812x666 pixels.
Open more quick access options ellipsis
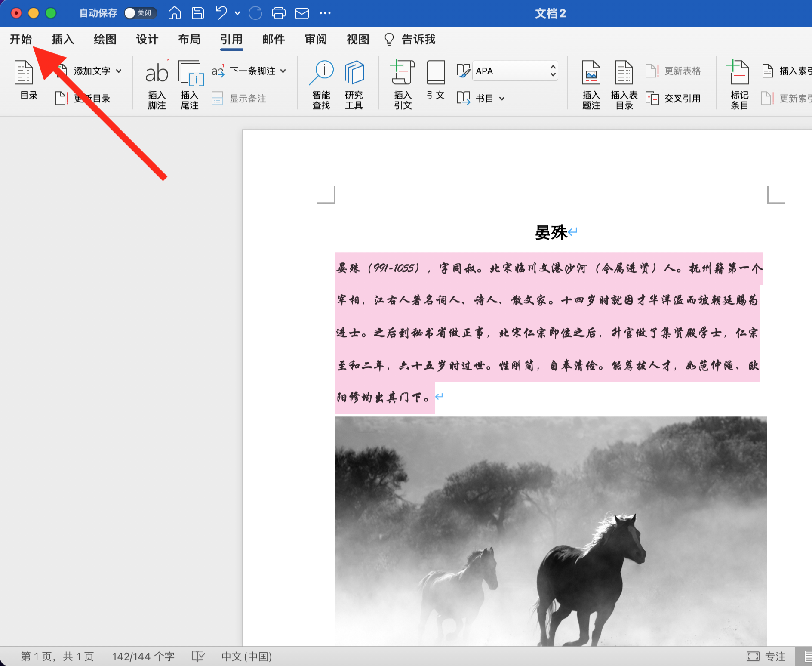click(x=325, y=13)
